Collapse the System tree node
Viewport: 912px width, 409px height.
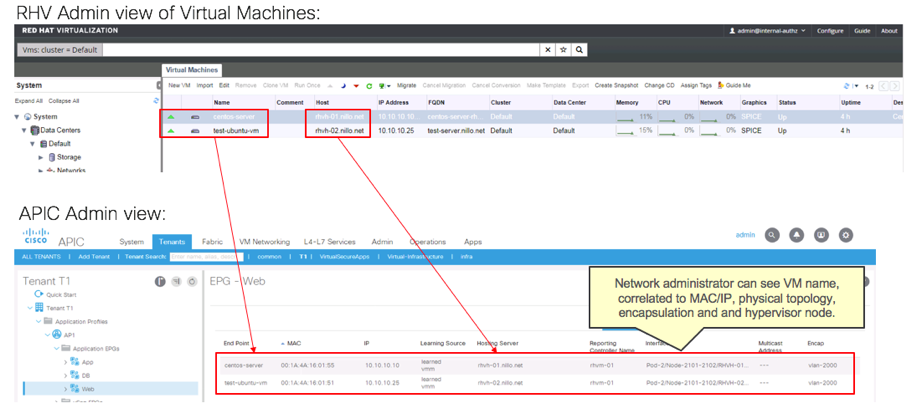(x=17, y=117)
